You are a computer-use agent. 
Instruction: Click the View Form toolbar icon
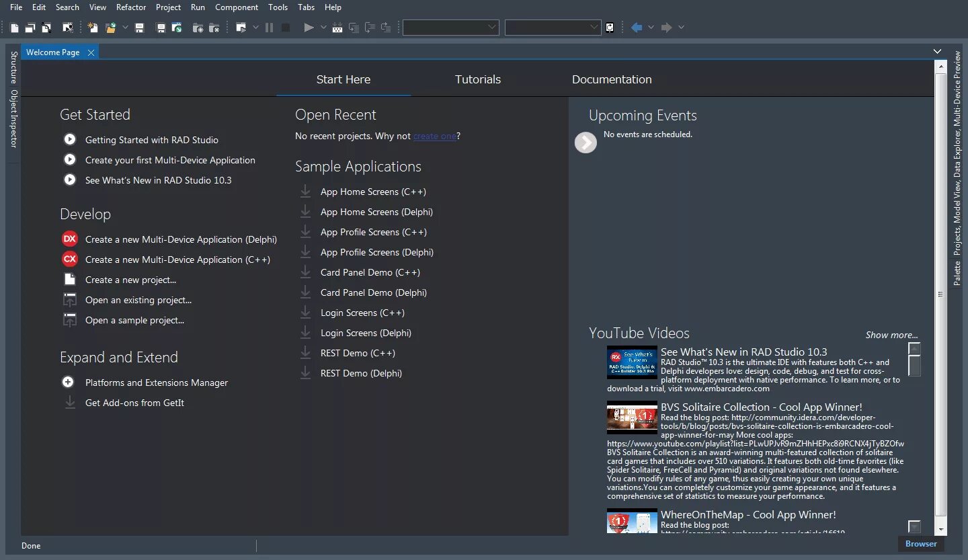[30, 28]
